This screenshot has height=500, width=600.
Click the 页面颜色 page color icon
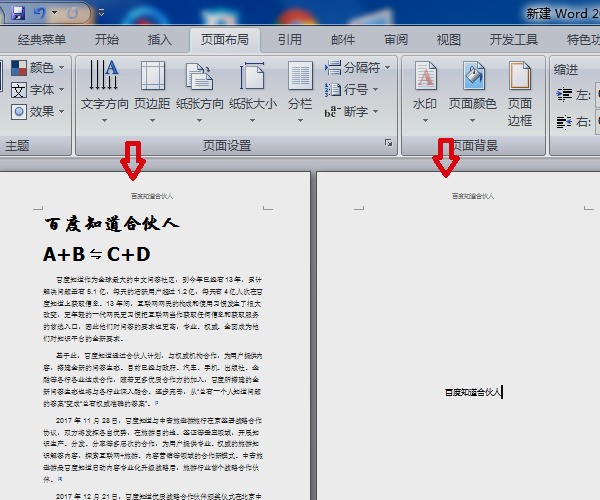(x=474, y=75)
